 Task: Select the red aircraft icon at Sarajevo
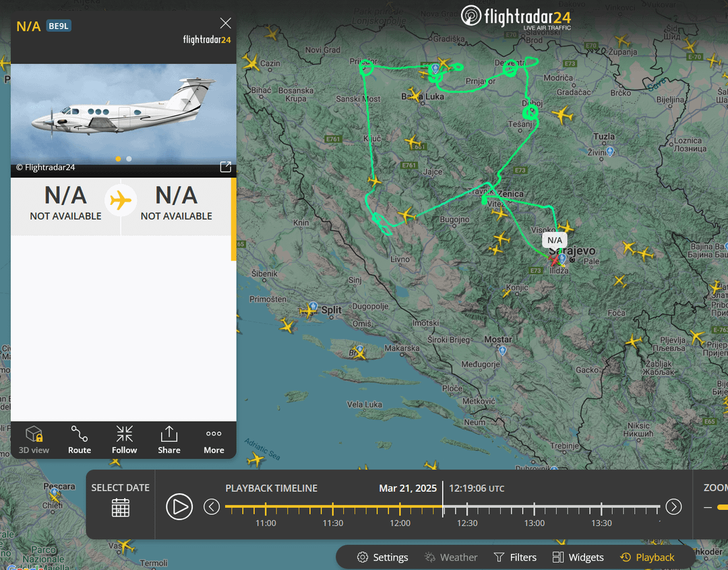(554, 259)
